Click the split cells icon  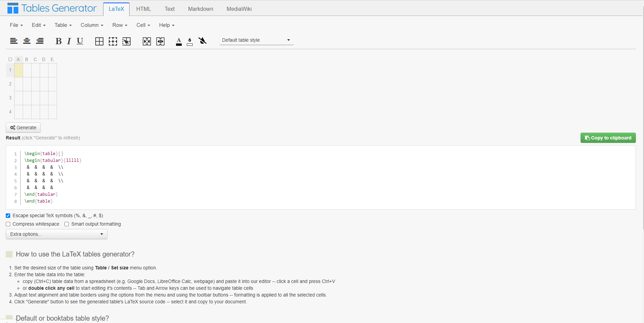[x=160, y=41]
